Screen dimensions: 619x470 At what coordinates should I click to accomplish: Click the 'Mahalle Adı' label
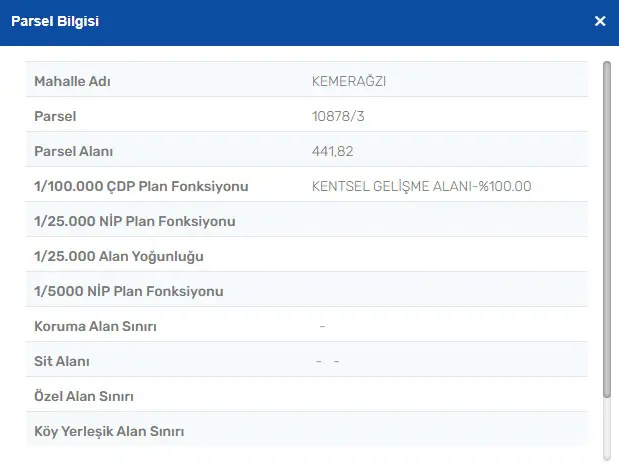tap(72, 81)
